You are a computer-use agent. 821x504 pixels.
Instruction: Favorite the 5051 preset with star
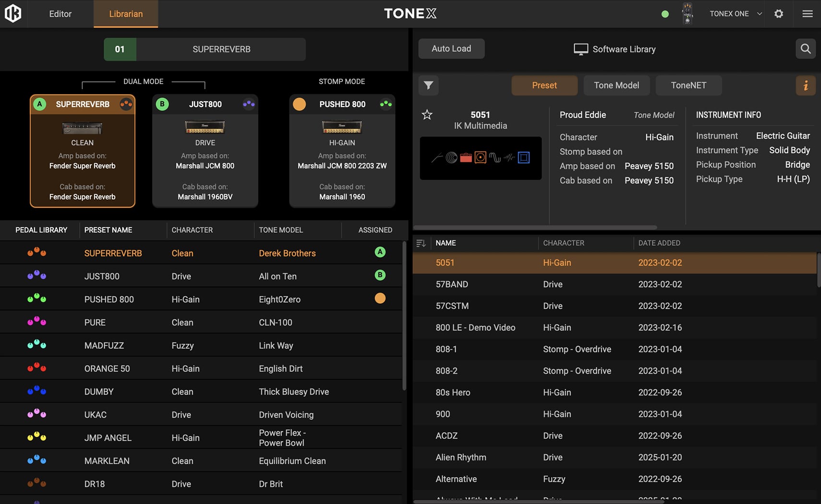click(427, 115)
